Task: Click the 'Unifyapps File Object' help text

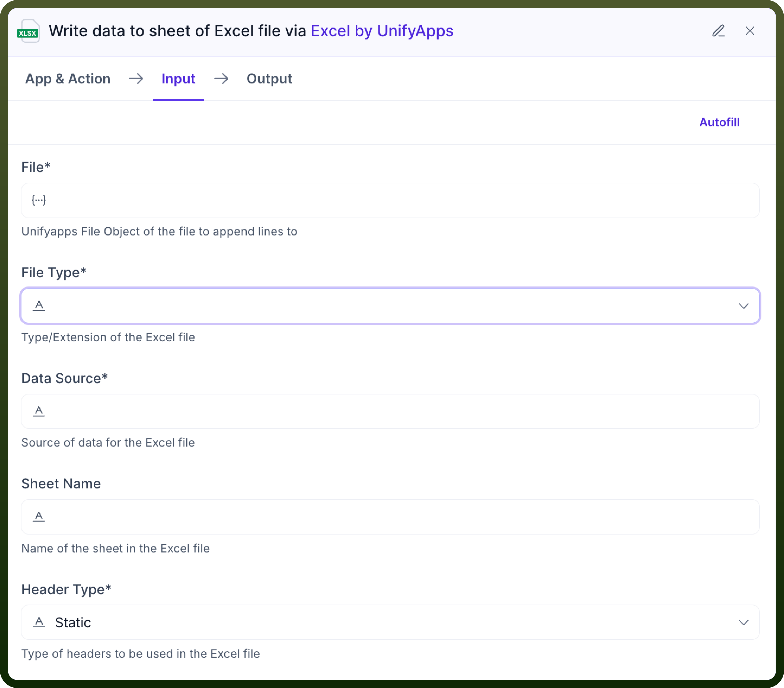Action: [x=159, y=231]
